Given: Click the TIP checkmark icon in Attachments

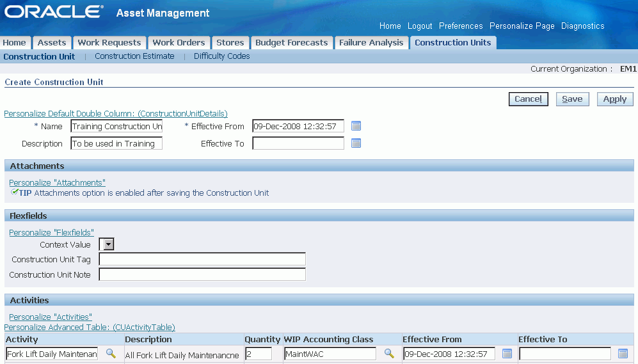Looking at the screenshot, I should point(14,192).
